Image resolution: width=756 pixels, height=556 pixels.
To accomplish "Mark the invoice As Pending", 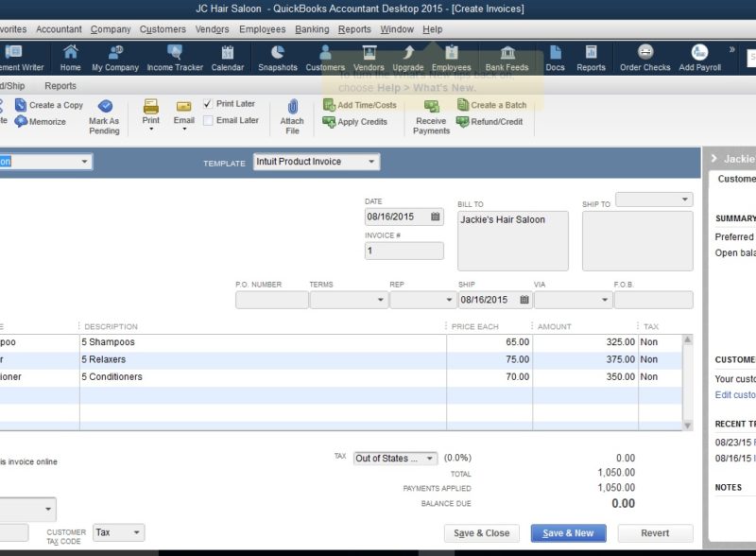I will (104, 117).
